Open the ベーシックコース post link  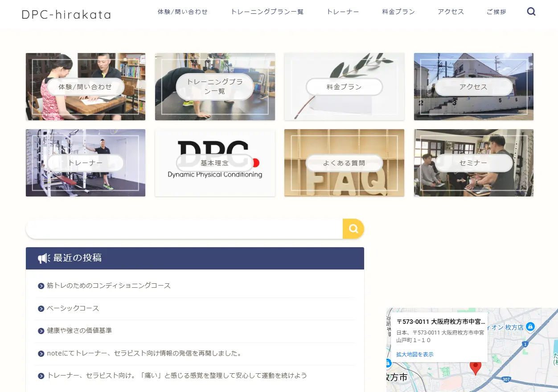(73, 308)
